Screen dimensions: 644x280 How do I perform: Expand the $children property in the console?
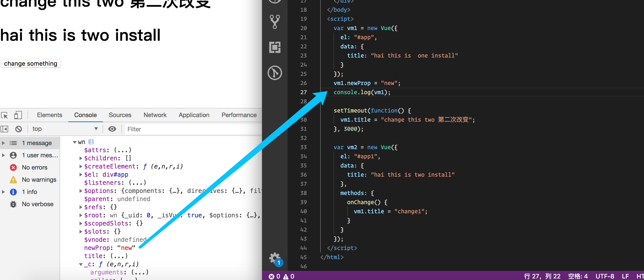(x=81, y=158)
